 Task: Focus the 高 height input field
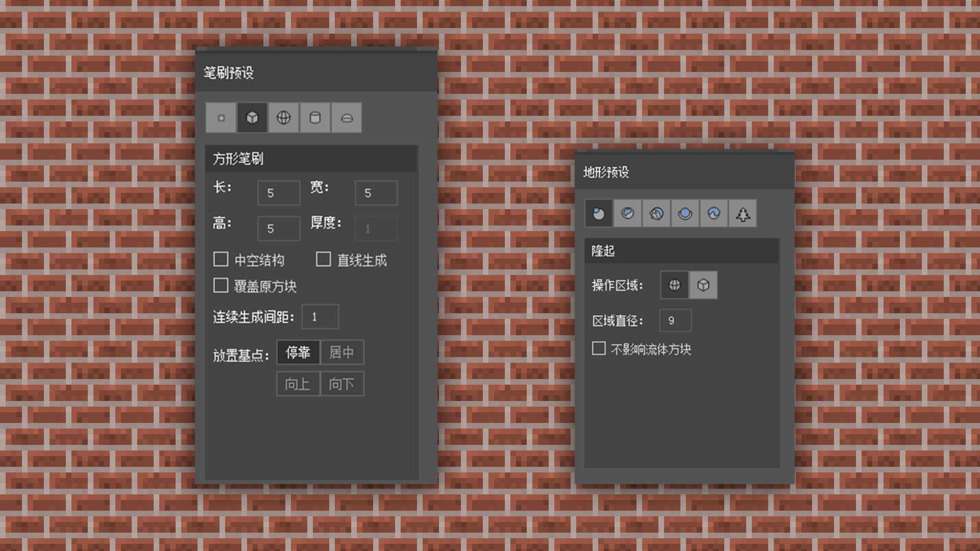point(279,229)
